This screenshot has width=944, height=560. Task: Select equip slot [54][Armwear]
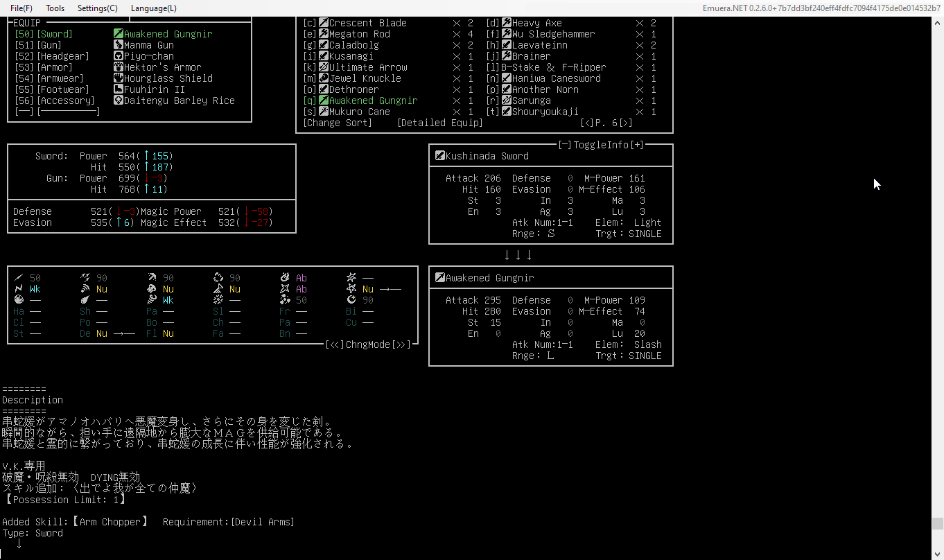(x=49, y=78)
